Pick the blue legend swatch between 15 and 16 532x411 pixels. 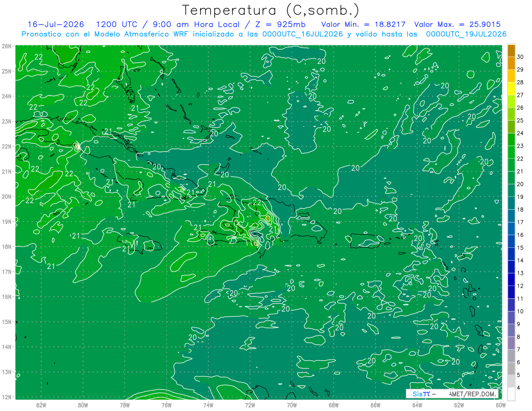511,241
